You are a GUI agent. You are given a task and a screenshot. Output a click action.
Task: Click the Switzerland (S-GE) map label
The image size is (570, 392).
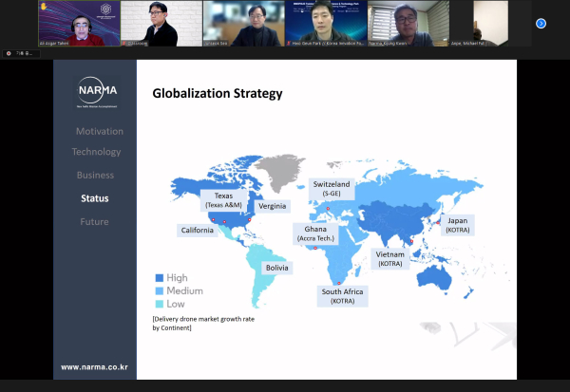(332, 188)
